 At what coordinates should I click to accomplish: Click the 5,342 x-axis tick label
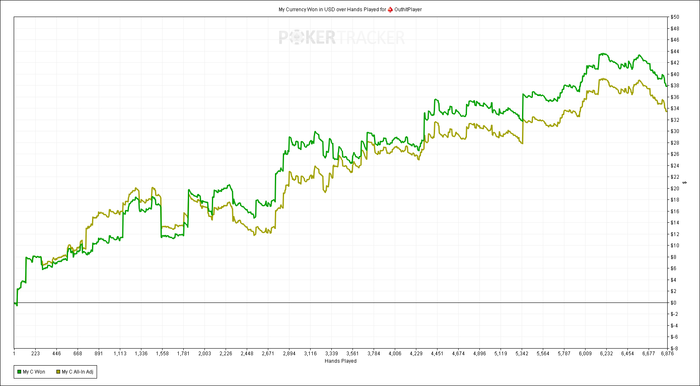pos(522,353)
